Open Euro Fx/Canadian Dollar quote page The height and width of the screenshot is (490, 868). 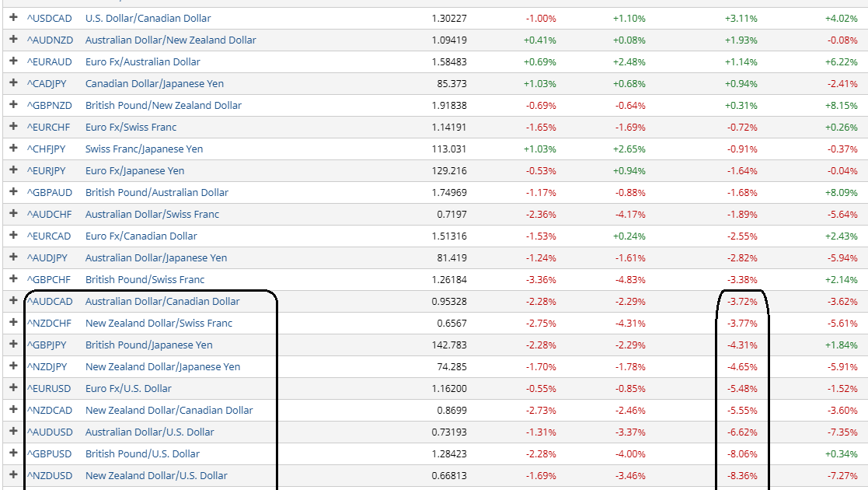141,236
